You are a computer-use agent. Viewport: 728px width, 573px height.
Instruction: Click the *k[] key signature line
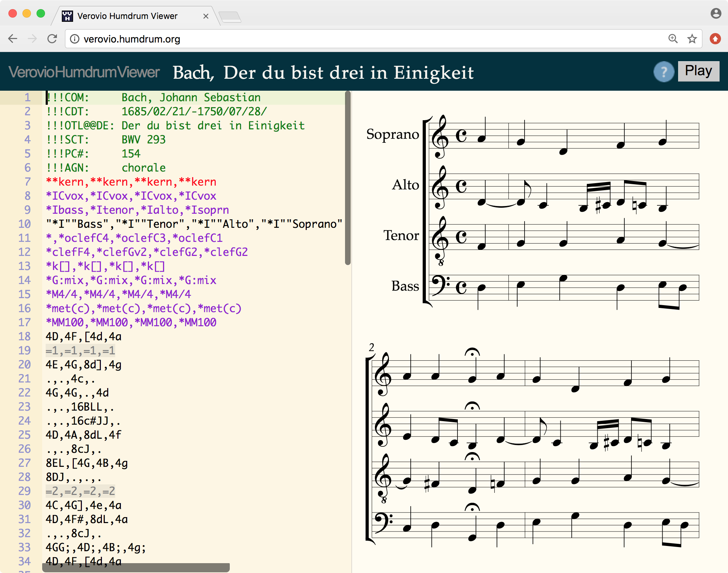[x=105, y=266]
